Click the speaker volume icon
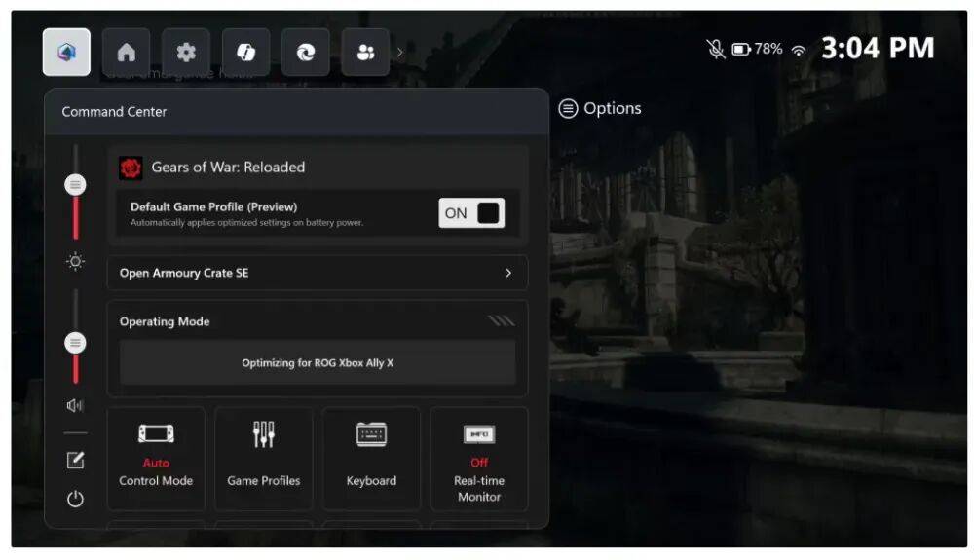Viewport: 974px width, 560px height. click(x=75, y=405)
